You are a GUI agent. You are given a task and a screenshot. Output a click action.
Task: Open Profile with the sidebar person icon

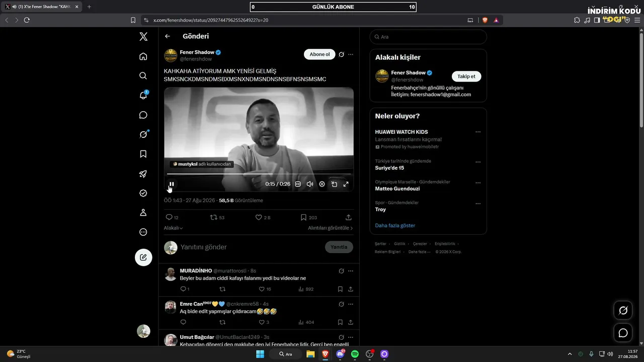pyautogui.click(x=143, y=213)
